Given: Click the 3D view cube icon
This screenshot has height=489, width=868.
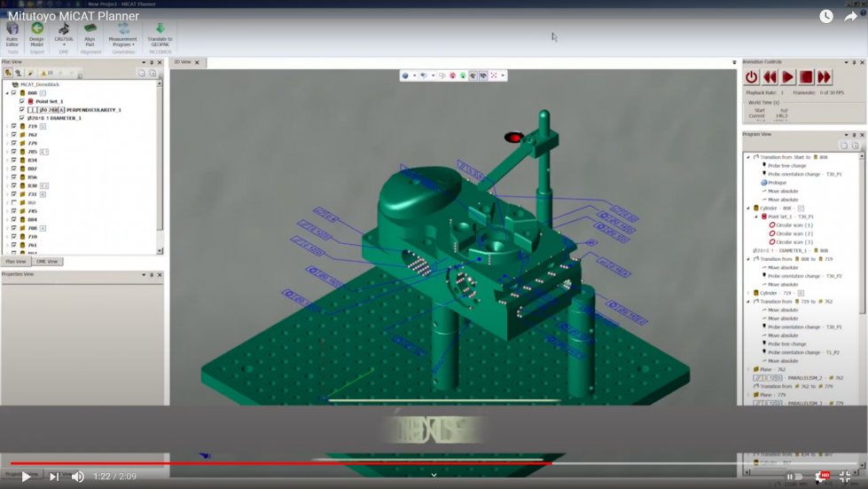Looking at the screenshot, I should pos(405,75).
